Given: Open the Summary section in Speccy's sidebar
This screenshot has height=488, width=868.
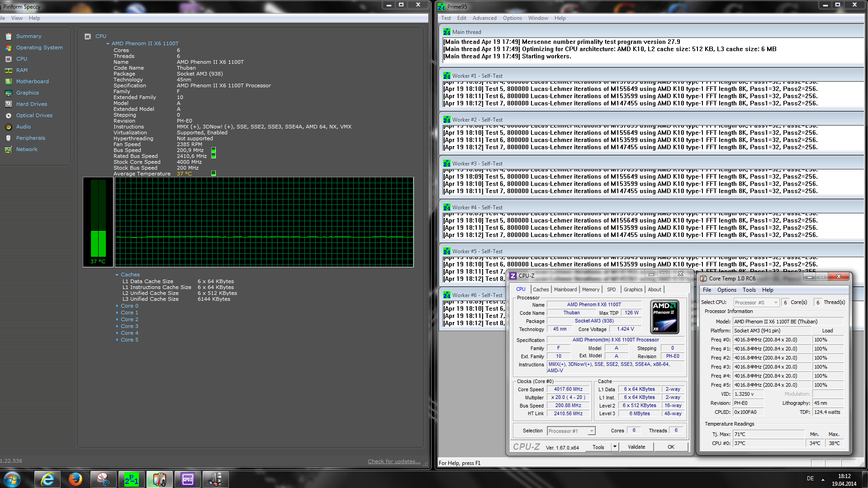Looking at the screenshot, I should coord(28,36).
